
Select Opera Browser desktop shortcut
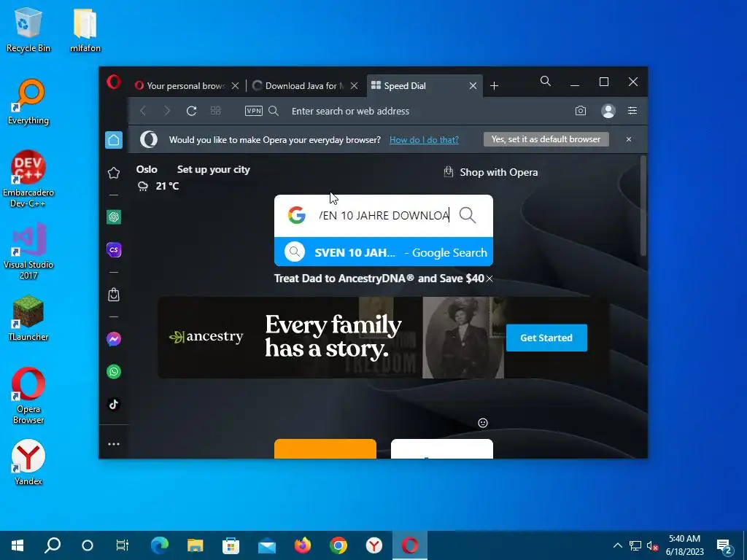pos(28,395)
